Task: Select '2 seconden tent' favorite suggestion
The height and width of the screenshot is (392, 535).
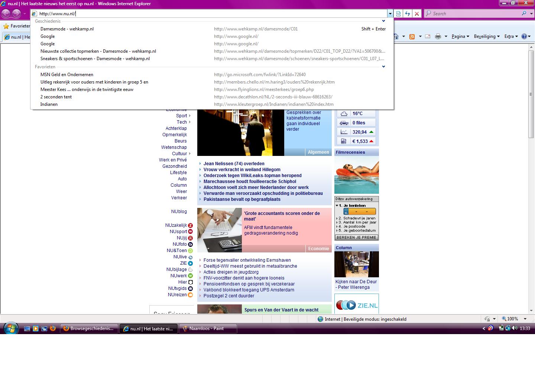Action: click(212, 97)
